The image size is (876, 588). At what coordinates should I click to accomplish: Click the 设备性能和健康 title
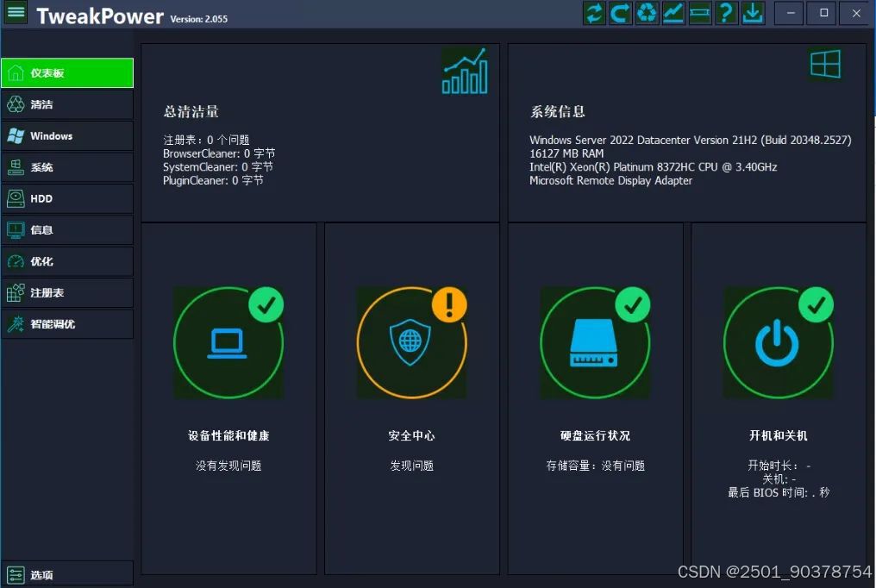click(228, 435)
